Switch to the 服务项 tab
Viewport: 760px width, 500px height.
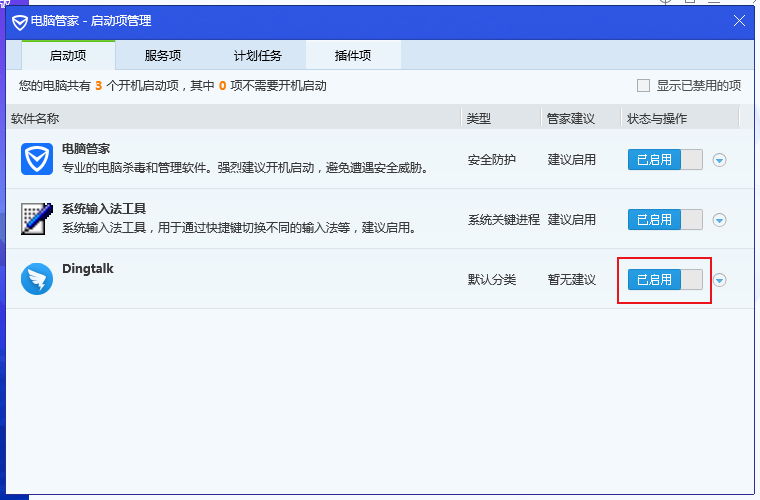(x=163, y=55)
